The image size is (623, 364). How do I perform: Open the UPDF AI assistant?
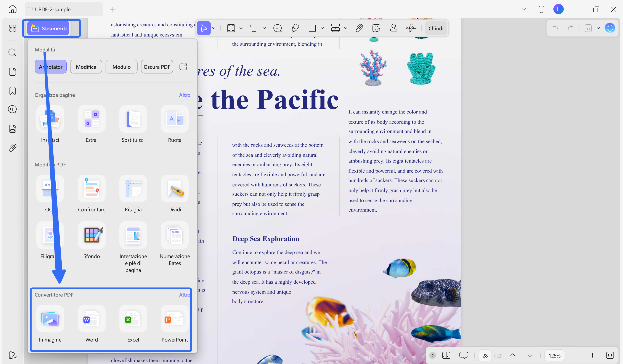click(610, 28)
